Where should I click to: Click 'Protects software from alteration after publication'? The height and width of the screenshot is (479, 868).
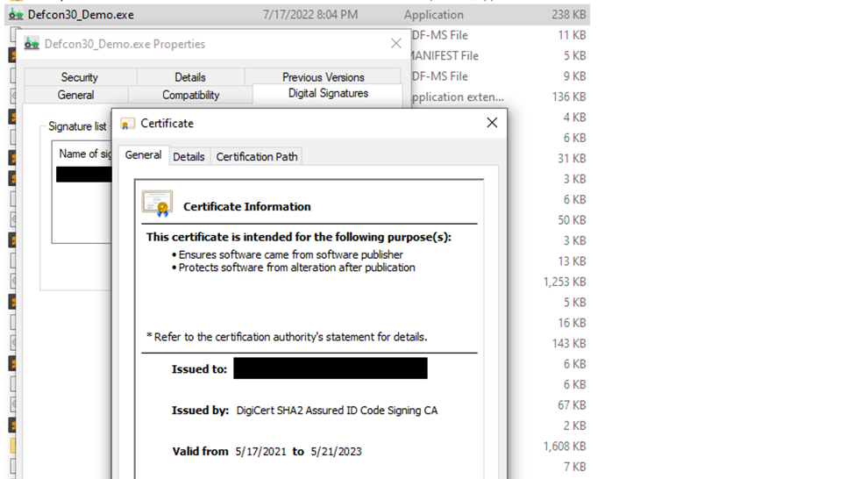coord(296,268)
